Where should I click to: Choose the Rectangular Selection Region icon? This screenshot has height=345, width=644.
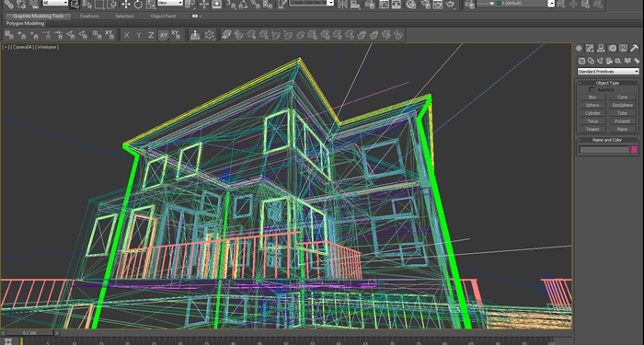click(99, 4)
